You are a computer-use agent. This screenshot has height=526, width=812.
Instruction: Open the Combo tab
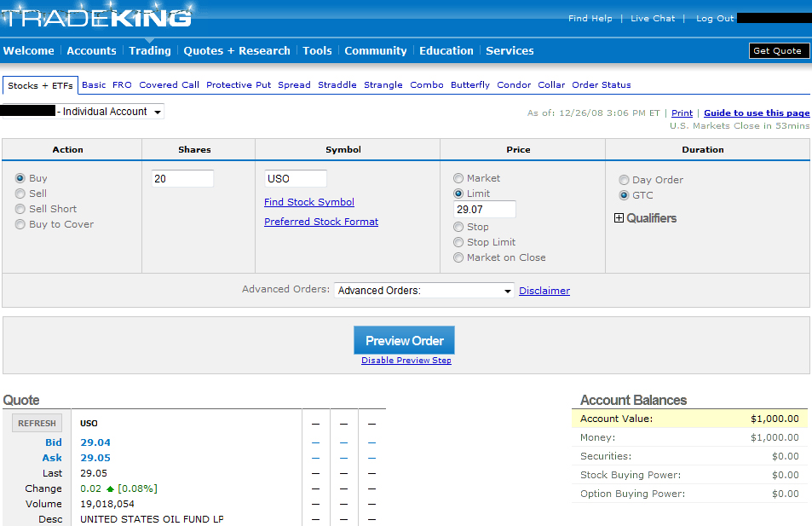click(x=427, y=85)
